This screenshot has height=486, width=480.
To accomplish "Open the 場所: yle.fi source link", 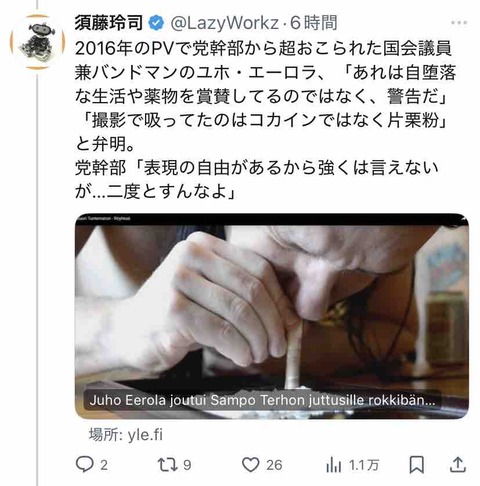I will [x=125, y=435].
